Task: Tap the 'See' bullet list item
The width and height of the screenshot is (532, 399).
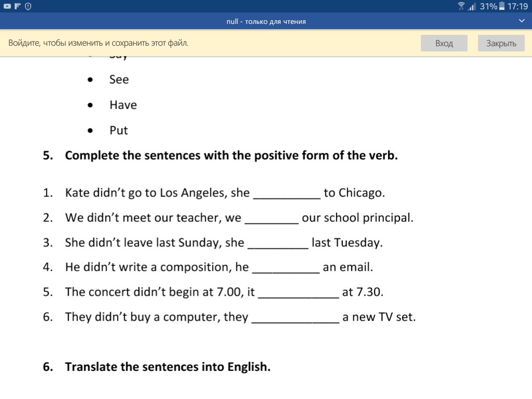Action: (x=119, y=79)
